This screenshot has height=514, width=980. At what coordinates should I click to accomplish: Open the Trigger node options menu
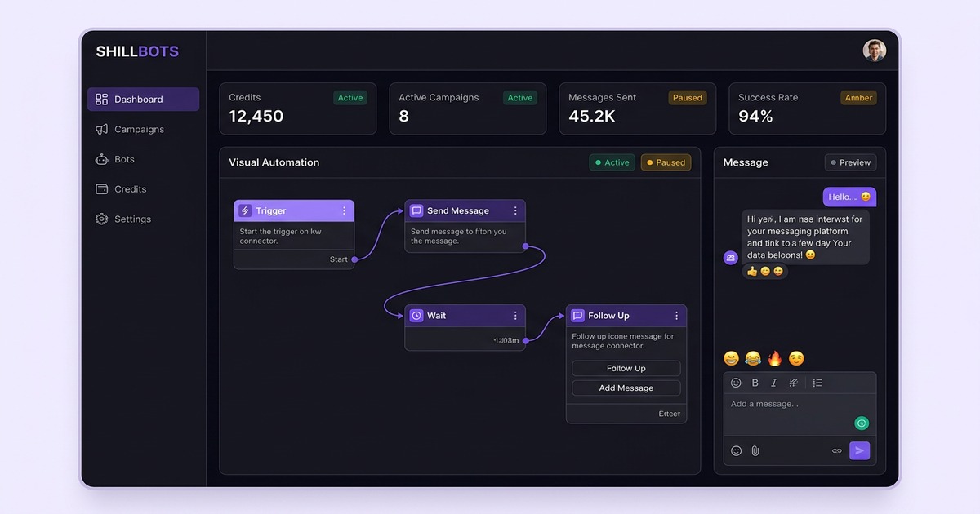344,210
